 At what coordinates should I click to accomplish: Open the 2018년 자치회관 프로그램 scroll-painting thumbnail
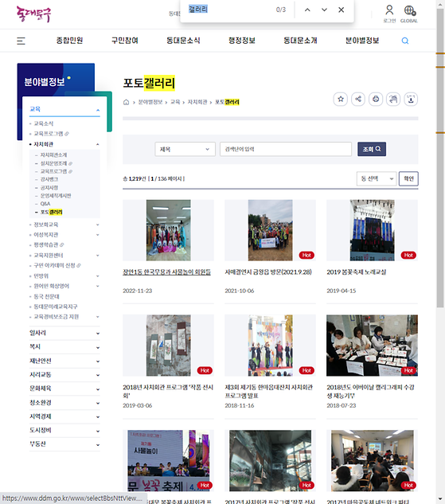168,346
